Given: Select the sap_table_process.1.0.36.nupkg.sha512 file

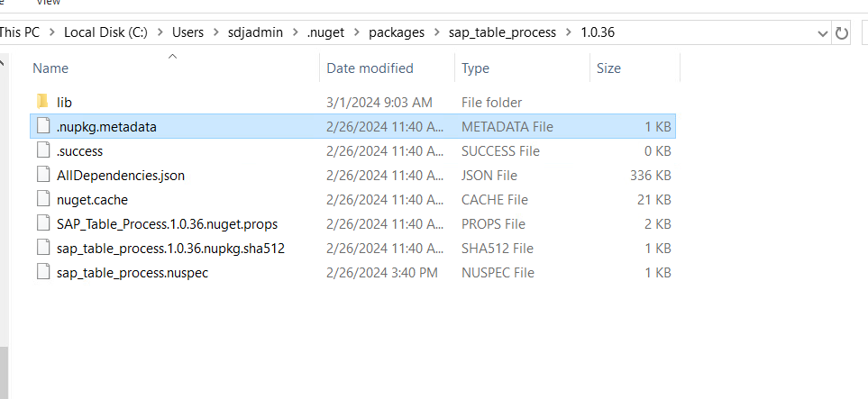Looking at the screenshot, I should [170, 248].
